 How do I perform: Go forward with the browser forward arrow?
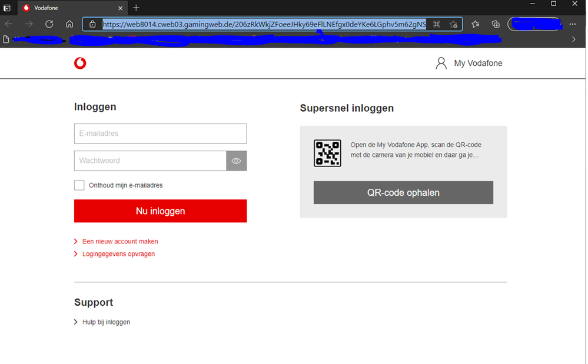tap(29, 24)
